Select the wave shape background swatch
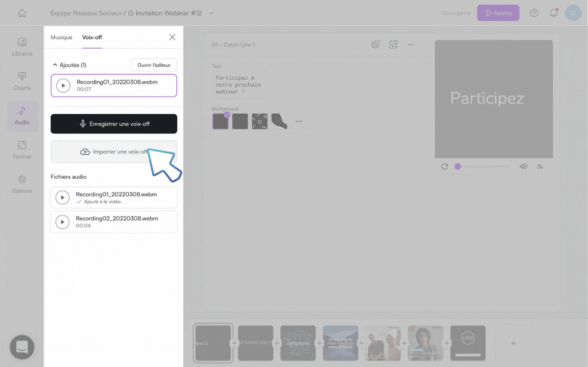Image resolution: width=588 pixels, height=367 pixels. (x=279, y=121)
